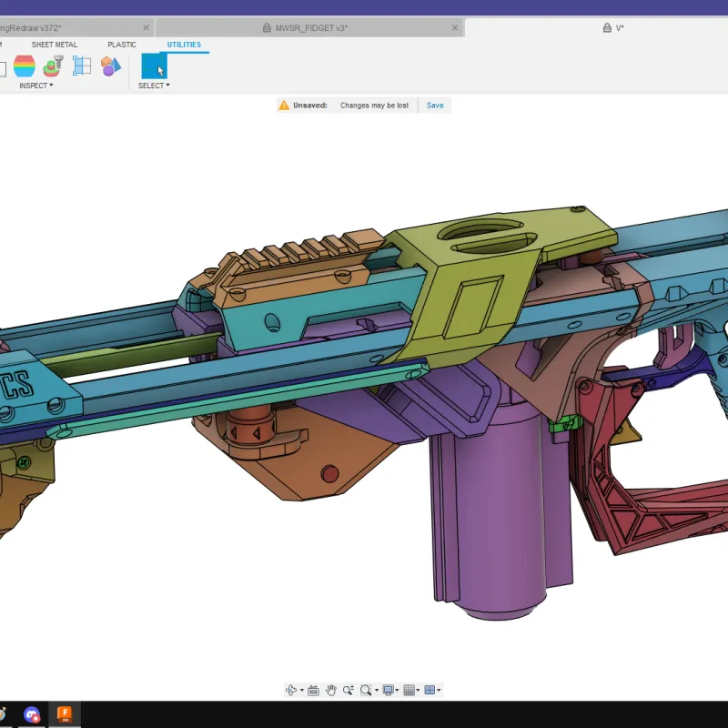Open Display Settings monitor icon

[x=389, y=690]
